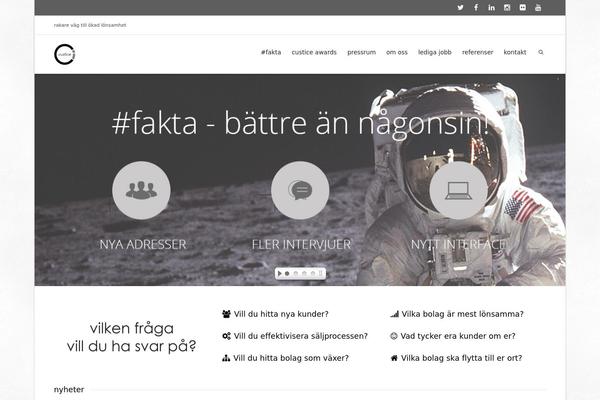The image size is (600, 400).
Task: Click the speech bubble circle icon
Action: [x=300, y=190]
